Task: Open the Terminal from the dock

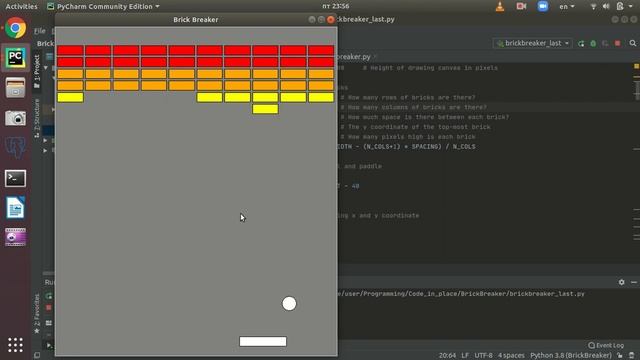Action: pos(16,178)
